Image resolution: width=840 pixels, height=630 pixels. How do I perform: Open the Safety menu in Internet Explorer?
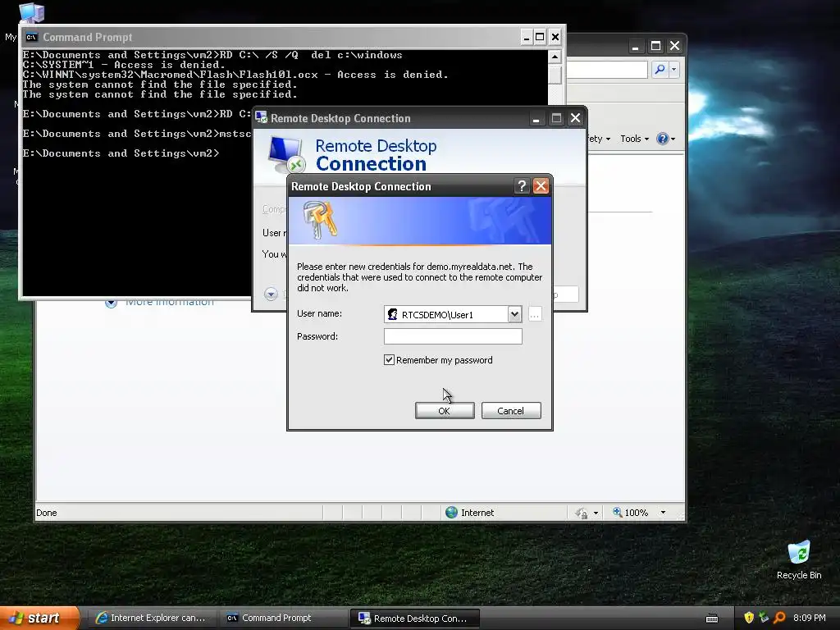(x=599, y=139)
